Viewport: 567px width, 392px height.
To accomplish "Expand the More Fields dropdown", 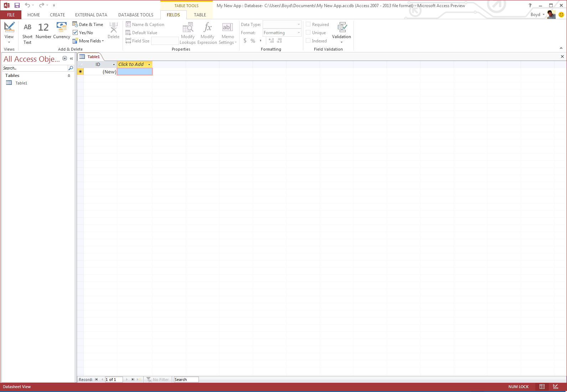I will [x=88, y=41].
